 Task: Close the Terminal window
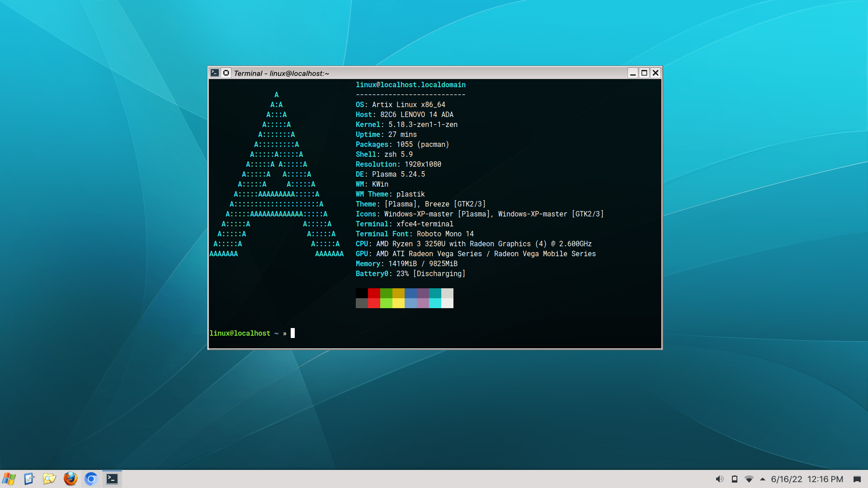[656, 73]
